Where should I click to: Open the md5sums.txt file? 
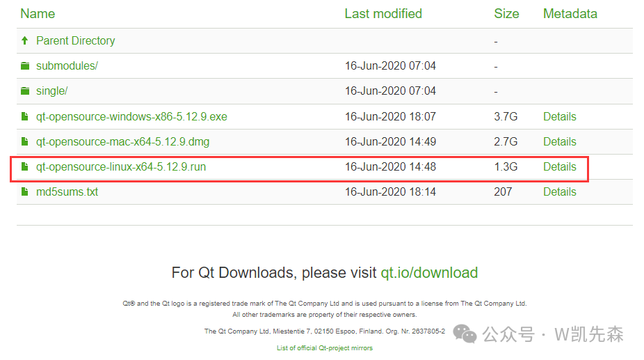click(67, 192)
